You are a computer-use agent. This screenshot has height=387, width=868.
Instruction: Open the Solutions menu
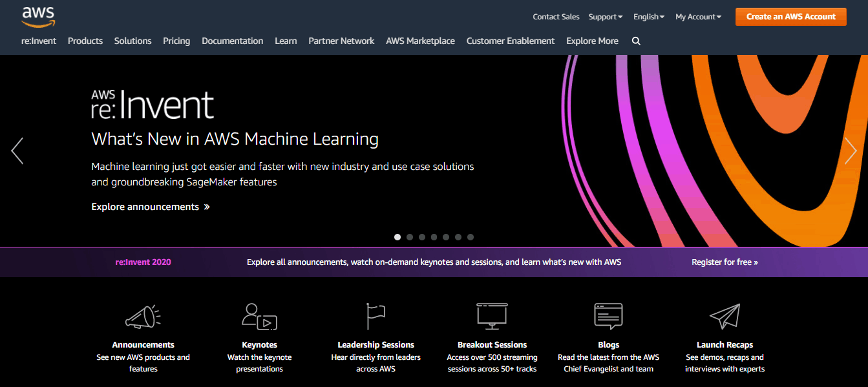133,41
